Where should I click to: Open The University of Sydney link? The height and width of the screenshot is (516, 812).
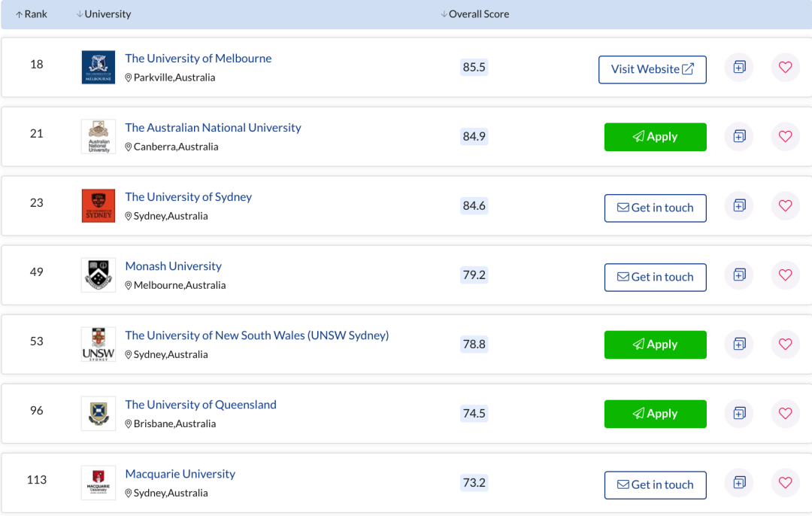[188, 197]
